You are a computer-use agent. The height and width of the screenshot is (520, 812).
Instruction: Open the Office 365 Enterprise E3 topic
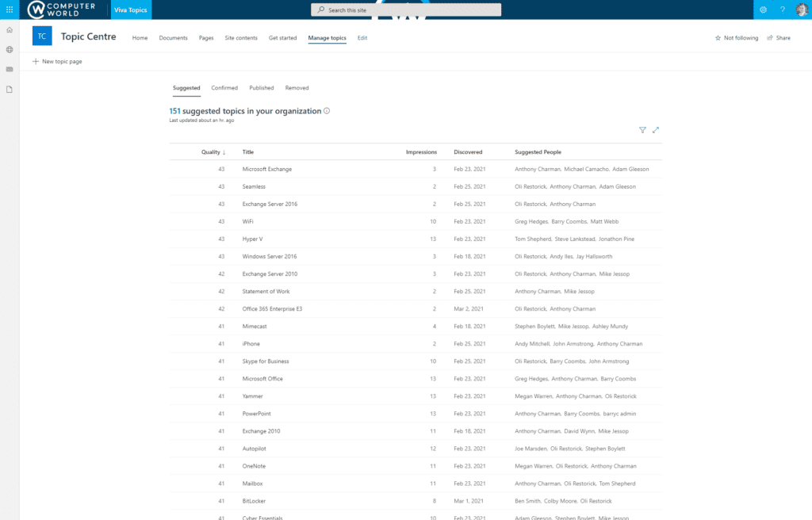coord(272,309)
